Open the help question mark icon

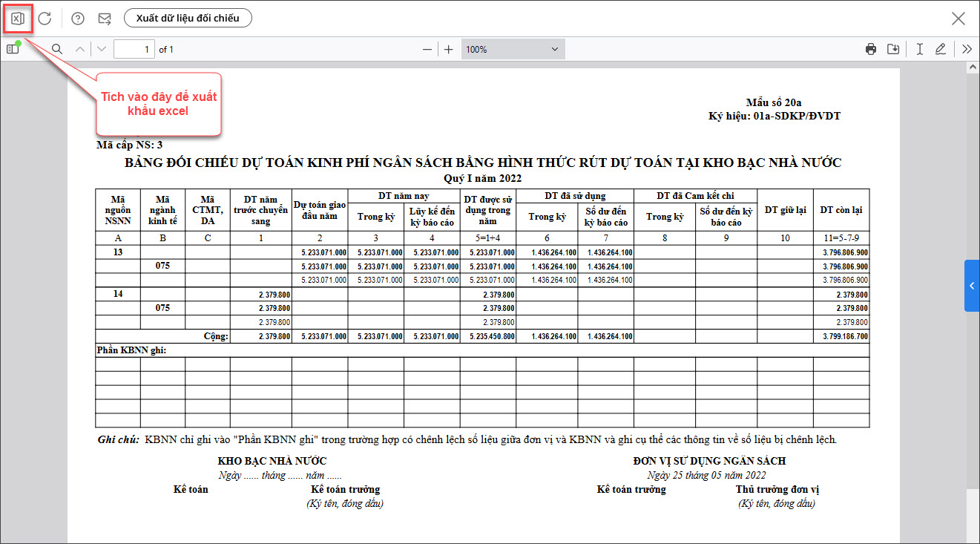[78, 19]
